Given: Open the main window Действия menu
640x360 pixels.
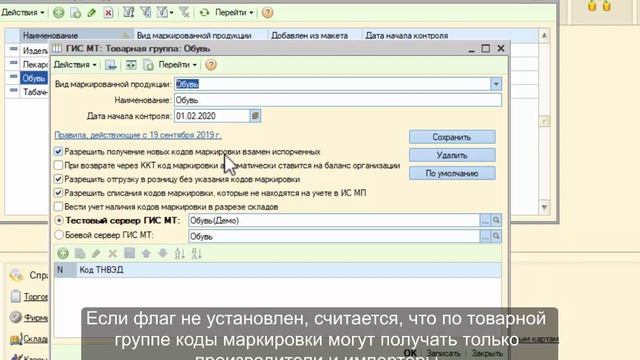Looking at the screenshot, I should (22, 13).
